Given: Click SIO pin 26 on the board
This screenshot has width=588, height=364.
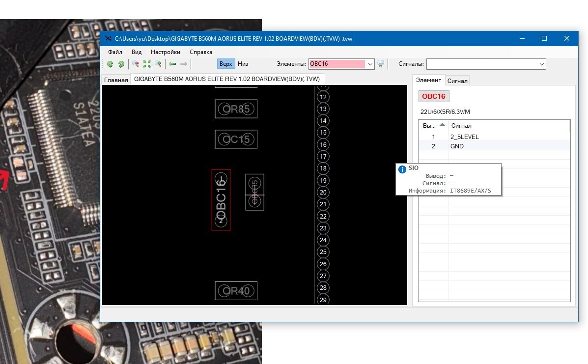Looking at the screenshot, I should [x=323, y=264].
